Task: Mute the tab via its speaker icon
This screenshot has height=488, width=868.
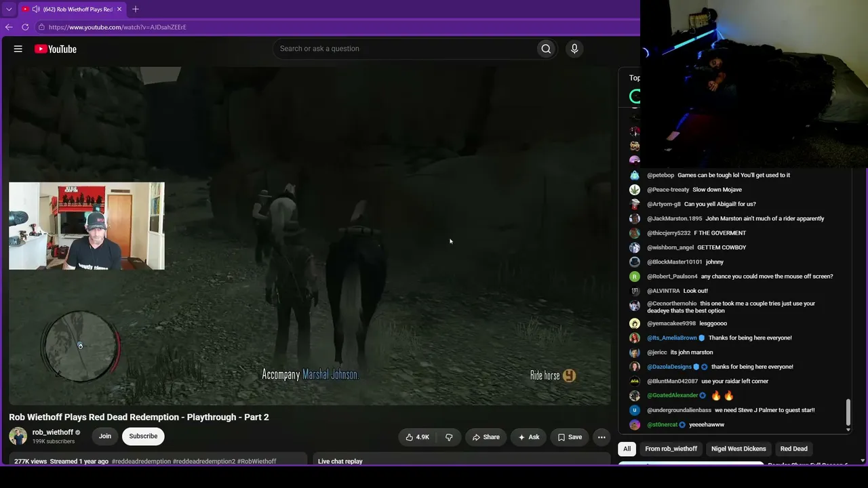Action: (x=36, y=9)
